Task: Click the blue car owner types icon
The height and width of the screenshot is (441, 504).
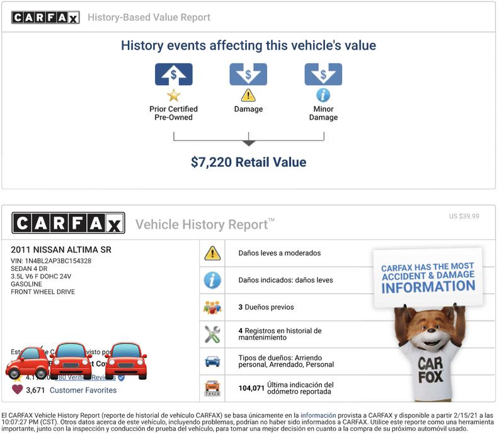Action: (x=213, y=361)
